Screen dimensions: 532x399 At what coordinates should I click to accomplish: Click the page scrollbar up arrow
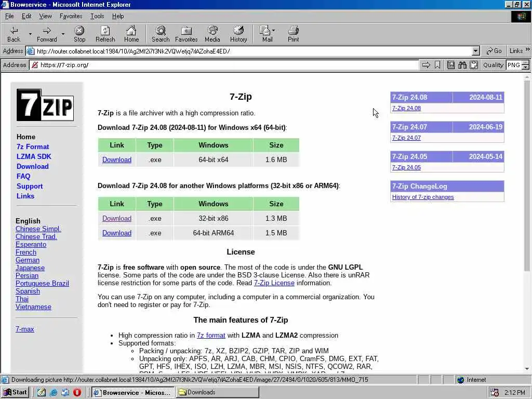click(527, 78)
